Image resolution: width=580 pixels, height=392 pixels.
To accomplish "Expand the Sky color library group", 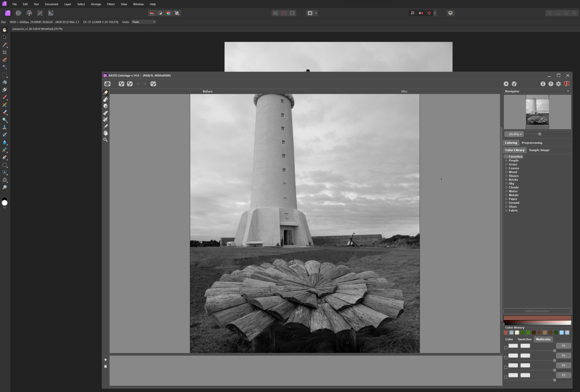I will (506, 184).
